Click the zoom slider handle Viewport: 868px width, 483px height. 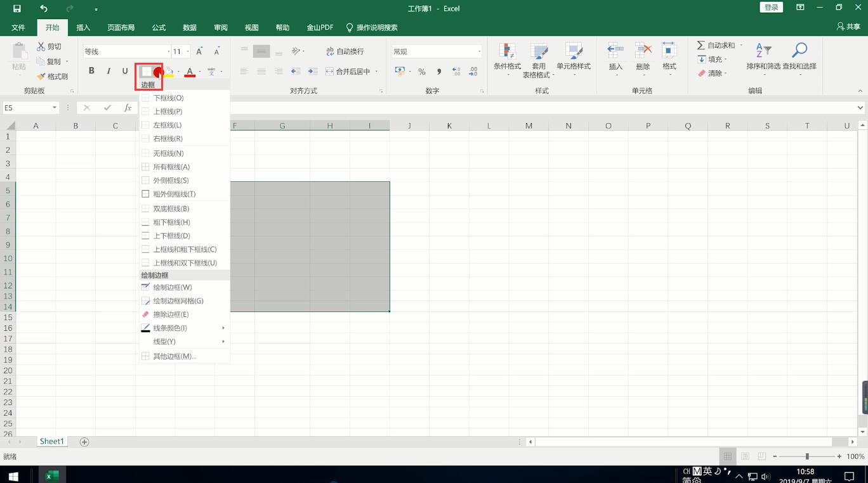coord(807,456)
